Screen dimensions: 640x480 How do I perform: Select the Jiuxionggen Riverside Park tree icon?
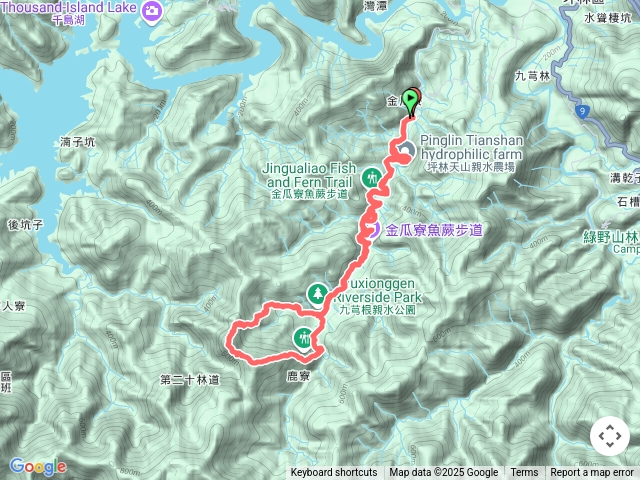[317, 294]
